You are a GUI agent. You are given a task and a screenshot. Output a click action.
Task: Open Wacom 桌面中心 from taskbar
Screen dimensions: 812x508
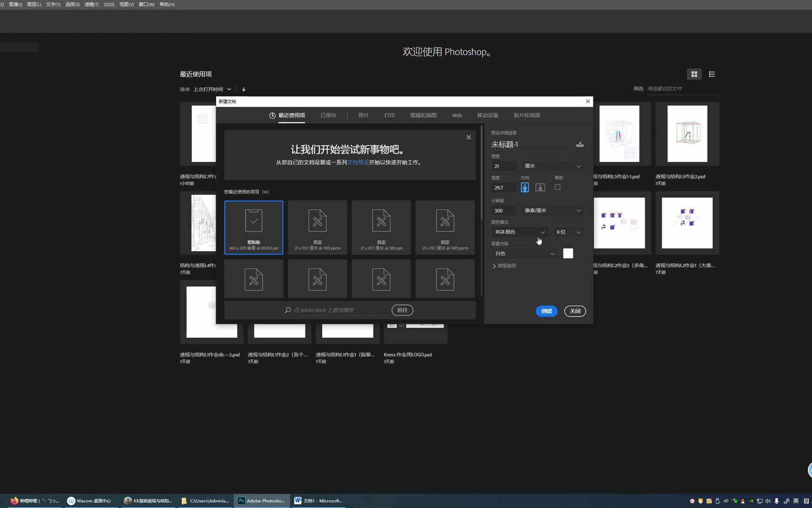[x=89, y=501]
